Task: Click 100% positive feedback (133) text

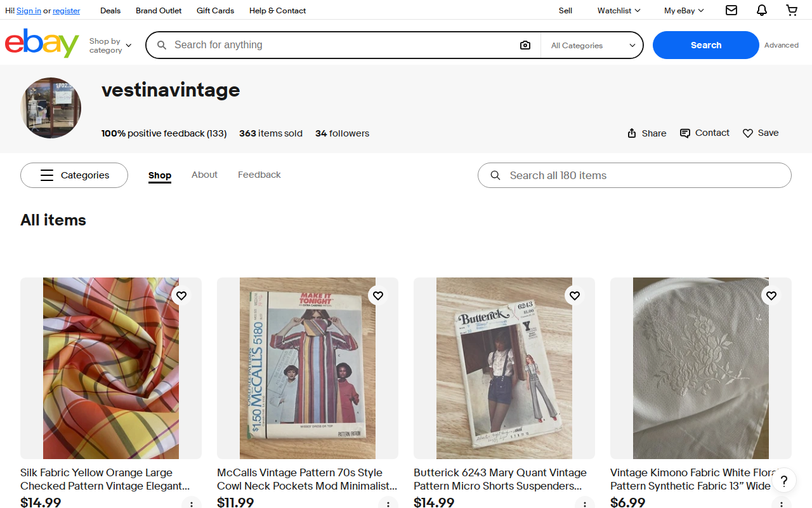Action: pyautogui.click(x=164, y=133)
